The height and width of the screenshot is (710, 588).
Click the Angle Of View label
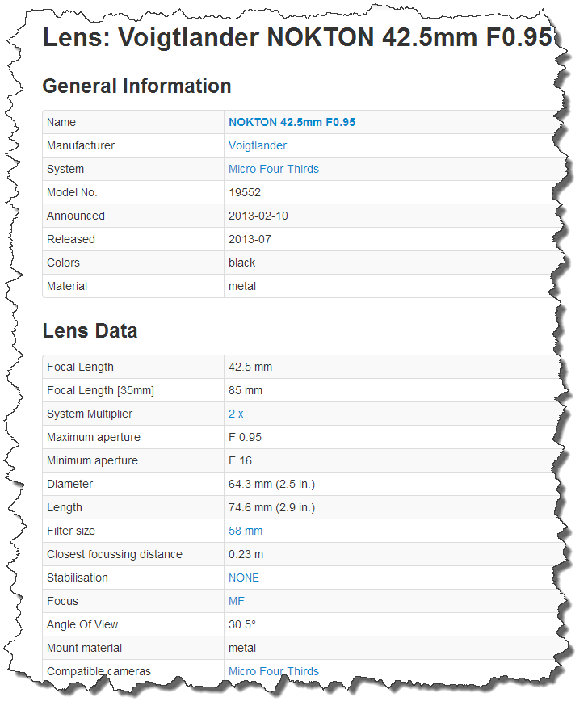pyautogui.click(x=82, y=625)
